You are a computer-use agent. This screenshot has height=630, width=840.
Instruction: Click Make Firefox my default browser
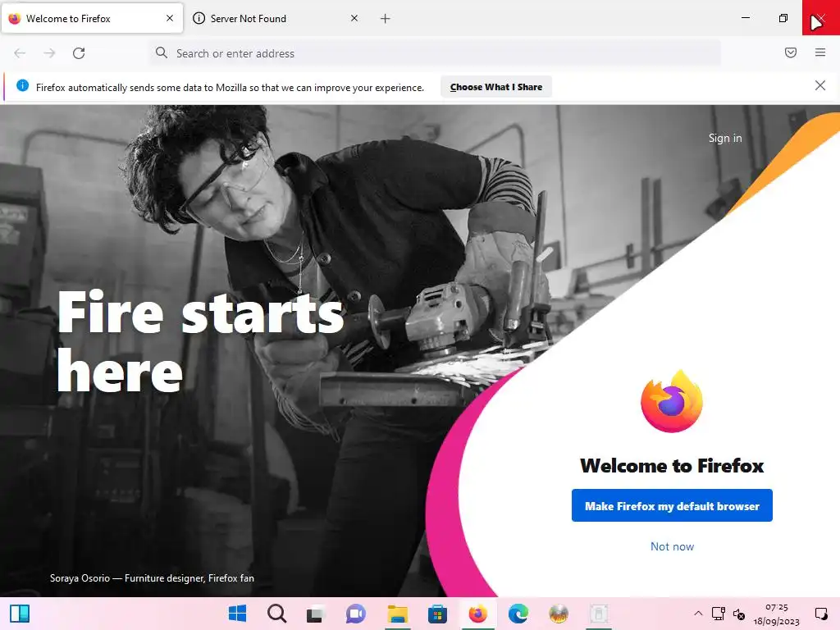pos(672,505)
